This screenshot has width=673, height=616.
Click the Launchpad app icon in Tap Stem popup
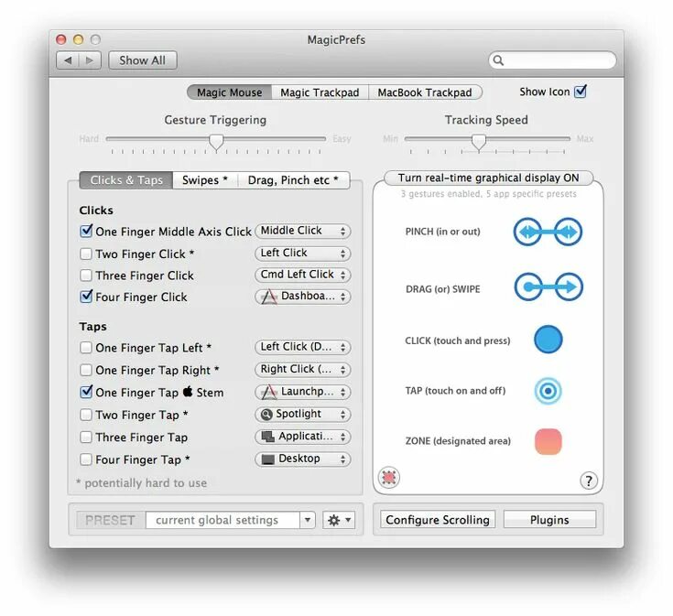click(x=269, y=392)
